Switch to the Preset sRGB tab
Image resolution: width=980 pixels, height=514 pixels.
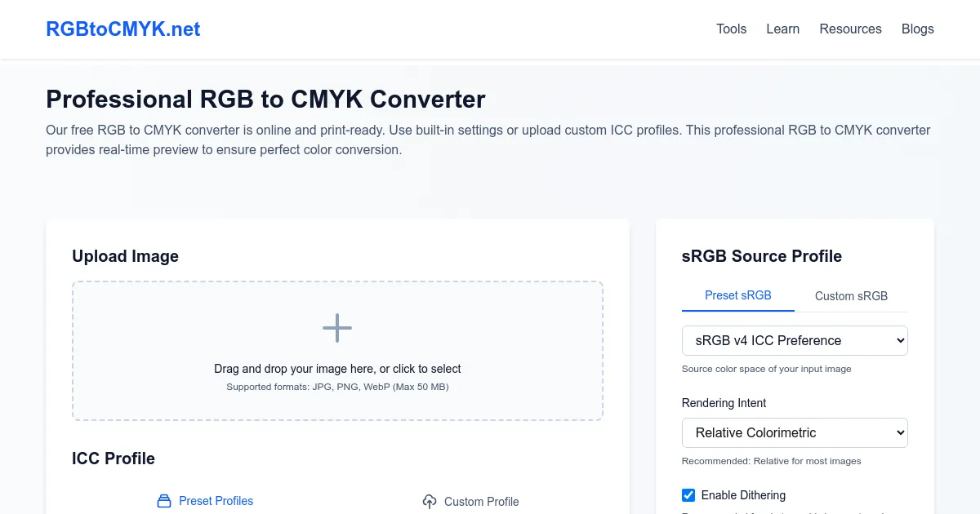point(738,295)
